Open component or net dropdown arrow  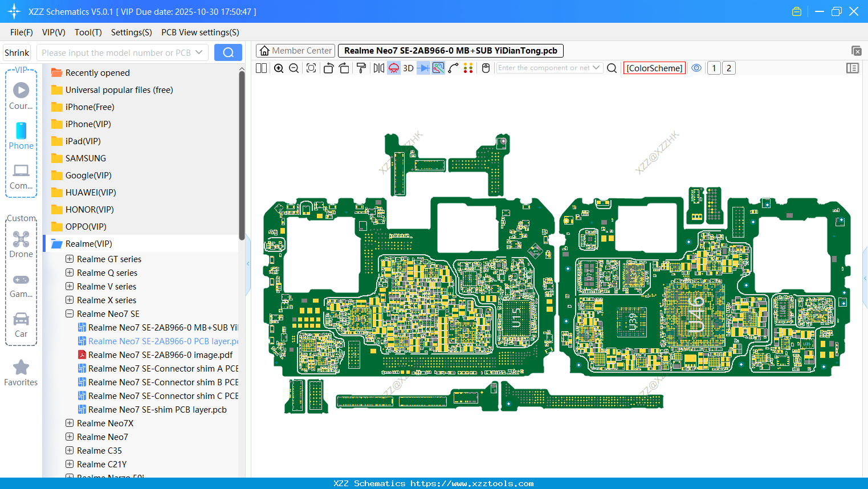(596, 68)
